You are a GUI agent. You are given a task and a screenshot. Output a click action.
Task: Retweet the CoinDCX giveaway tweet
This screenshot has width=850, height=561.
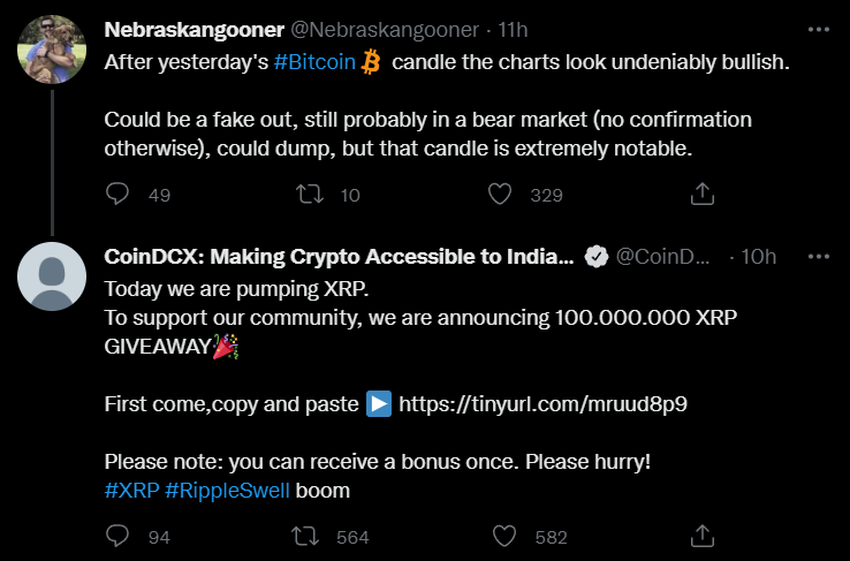305,536
